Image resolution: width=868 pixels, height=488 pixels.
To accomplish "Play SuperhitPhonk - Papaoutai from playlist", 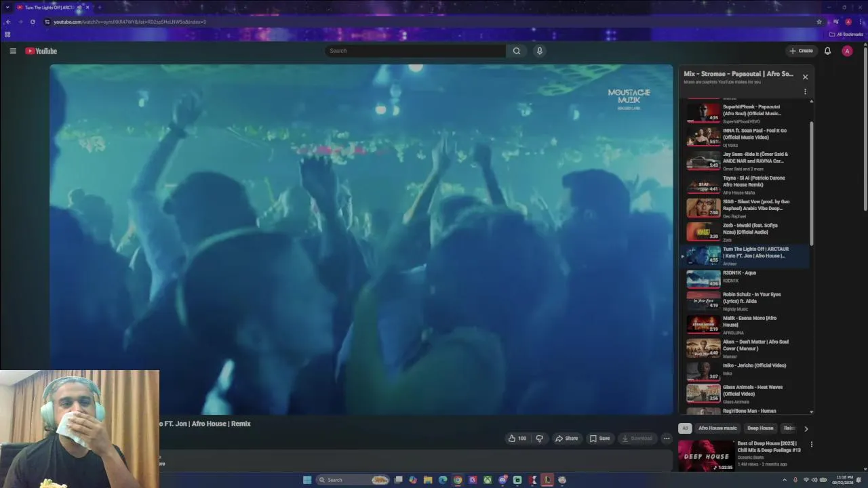I will [x=744, y=113].
